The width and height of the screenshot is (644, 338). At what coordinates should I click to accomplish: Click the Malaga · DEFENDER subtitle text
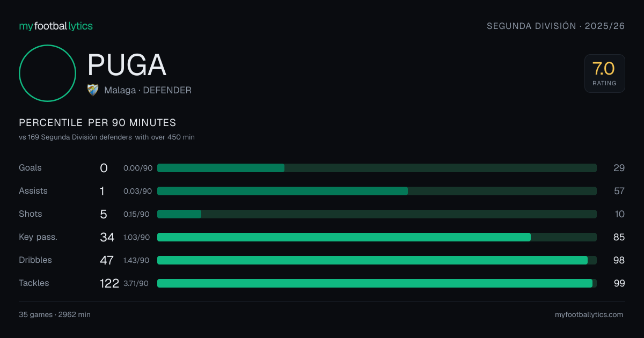point(148,90)
